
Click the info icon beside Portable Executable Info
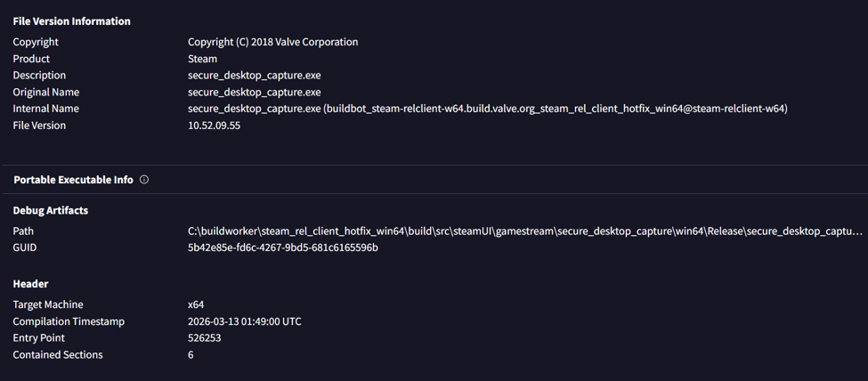144,180
